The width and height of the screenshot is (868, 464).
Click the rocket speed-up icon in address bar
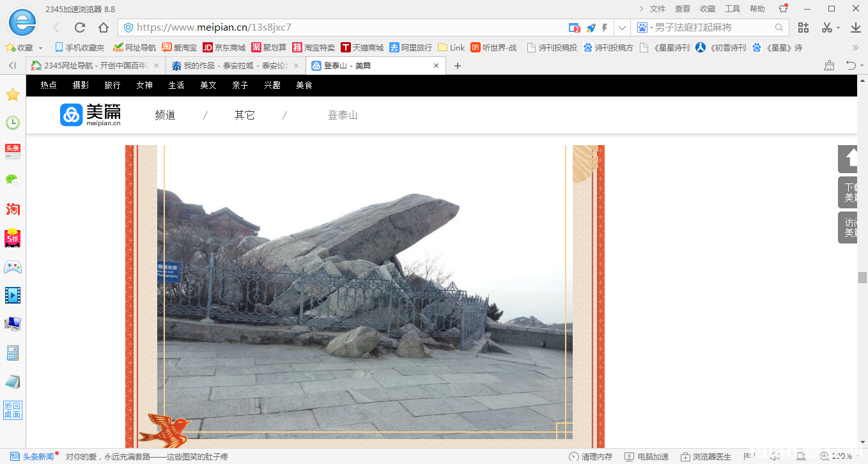tap(591, 27)
